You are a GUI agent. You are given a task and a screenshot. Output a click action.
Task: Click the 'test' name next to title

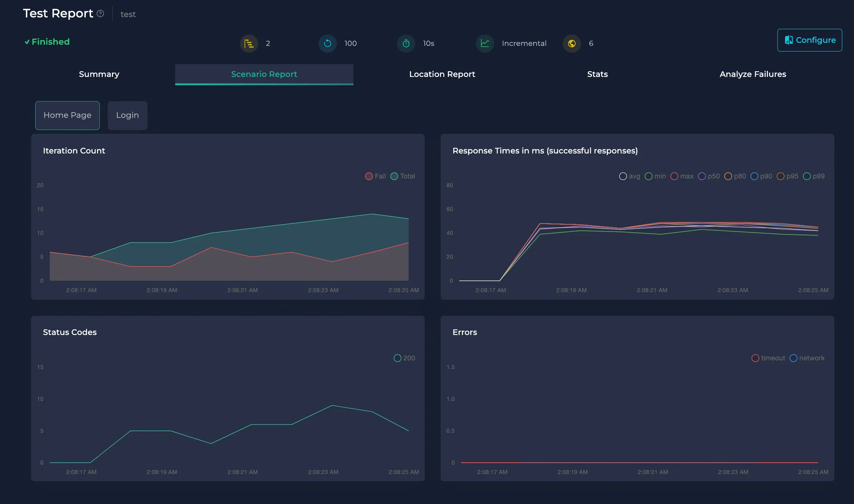(x=128, y=14)
